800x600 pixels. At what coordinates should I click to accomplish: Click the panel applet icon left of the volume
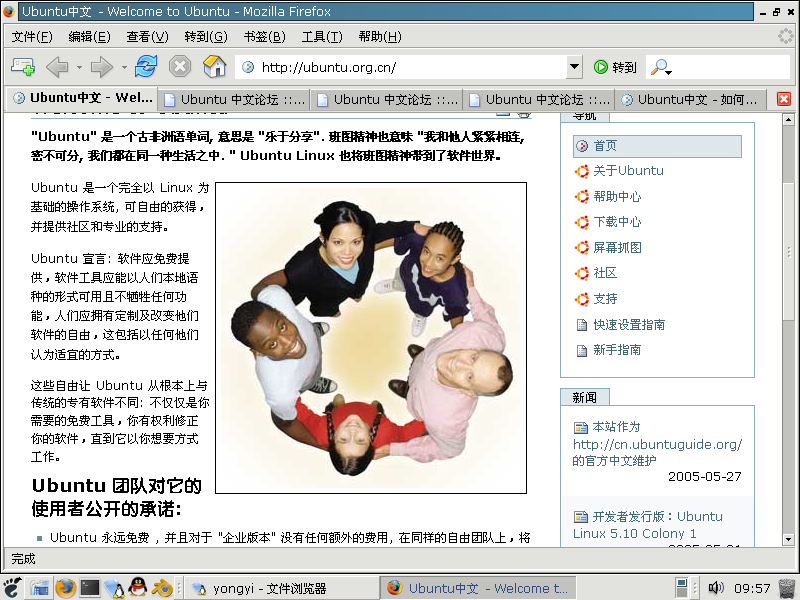(681, 588)
